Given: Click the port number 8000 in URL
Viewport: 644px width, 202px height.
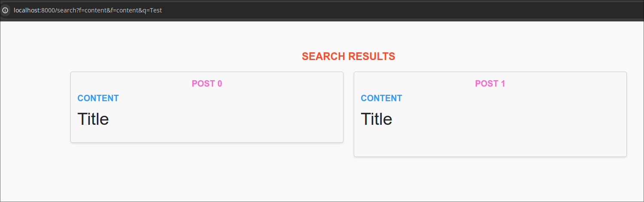Looking at the screenshot, I should (x=47, y=10).
